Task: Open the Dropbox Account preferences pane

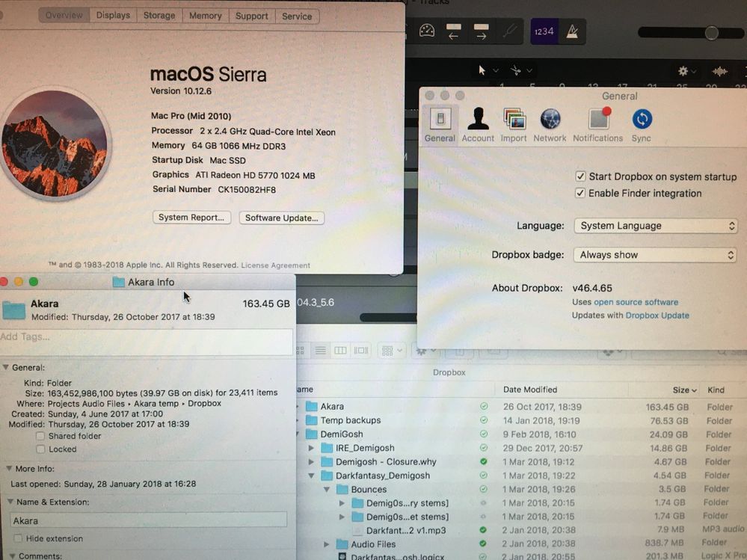Action: click(478, 124)
